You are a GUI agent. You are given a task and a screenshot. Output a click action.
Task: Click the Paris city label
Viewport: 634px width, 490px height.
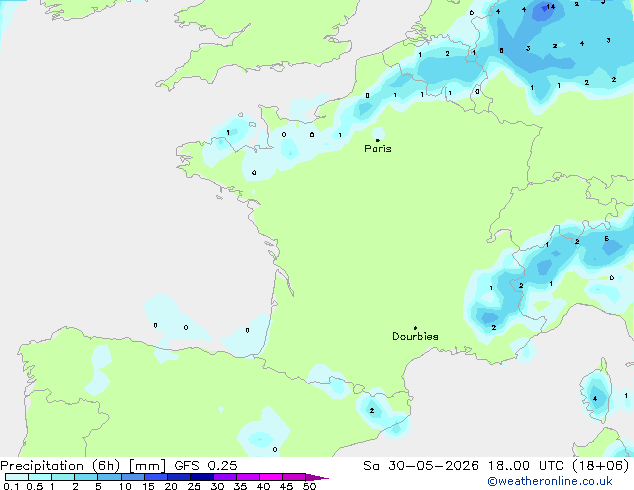pos(378,149)
